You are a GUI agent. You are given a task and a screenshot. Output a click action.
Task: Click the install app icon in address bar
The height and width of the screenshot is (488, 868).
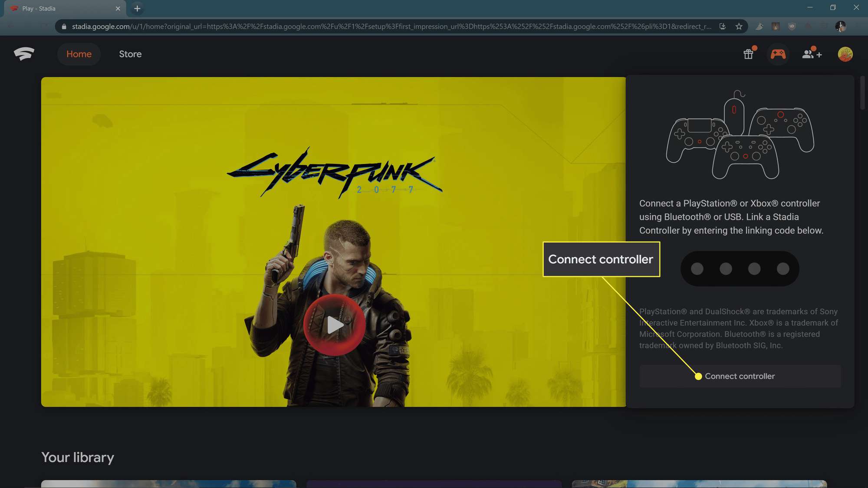pos(723,26)
